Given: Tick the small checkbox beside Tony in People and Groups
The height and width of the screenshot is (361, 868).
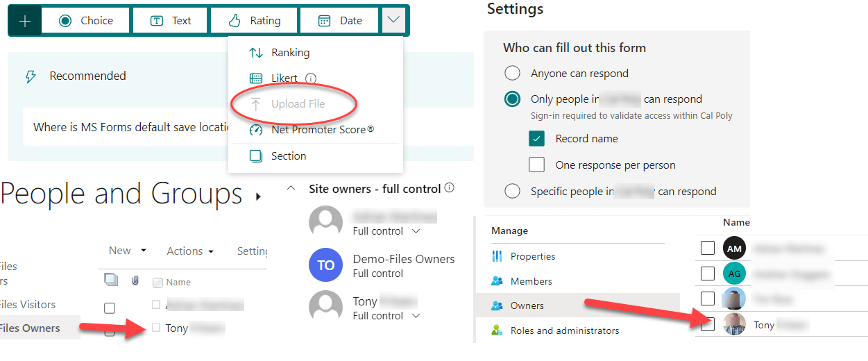Looking at the screenshot, I should tap(156, 328).
